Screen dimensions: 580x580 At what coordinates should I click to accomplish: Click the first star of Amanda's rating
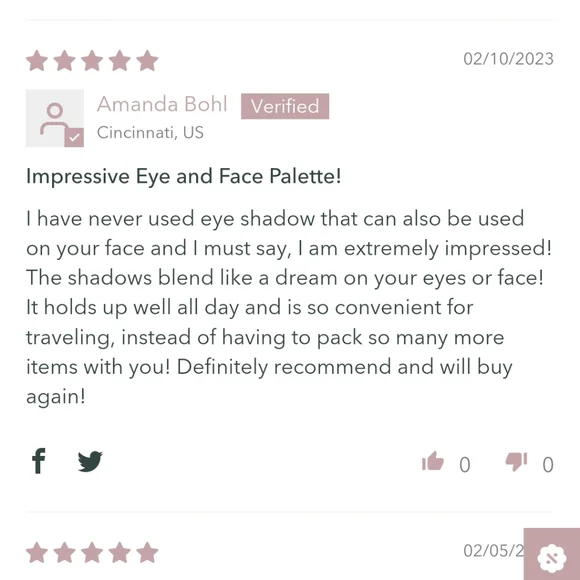[x=37, y=60]
